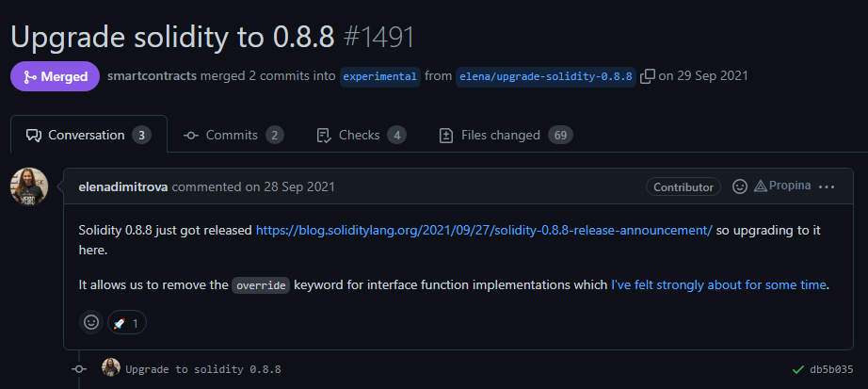Open the Solidity 0.8.8 release announcement link
Screen dimensions: 868x389
484,229
